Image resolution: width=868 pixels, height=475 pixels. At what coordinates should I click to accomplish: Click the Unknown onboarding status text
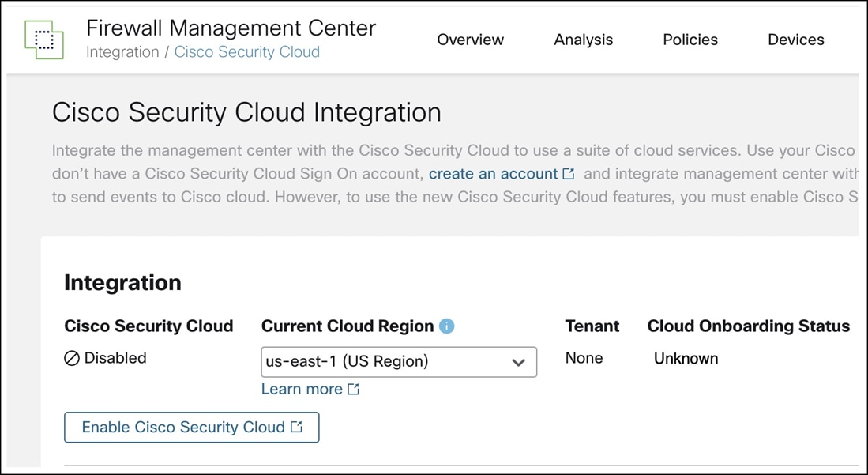click(x=686, y=358)
